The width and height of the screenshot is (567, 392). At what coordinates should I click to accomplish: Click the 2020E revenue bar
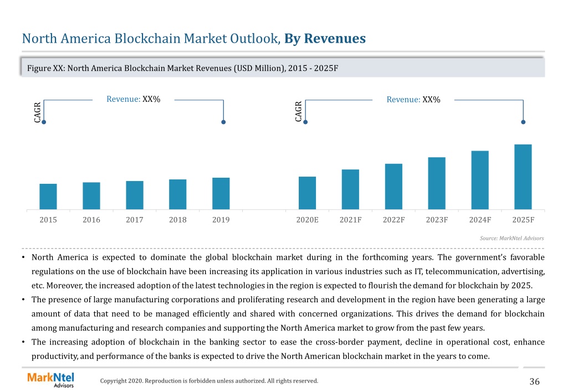pos(308,193)
